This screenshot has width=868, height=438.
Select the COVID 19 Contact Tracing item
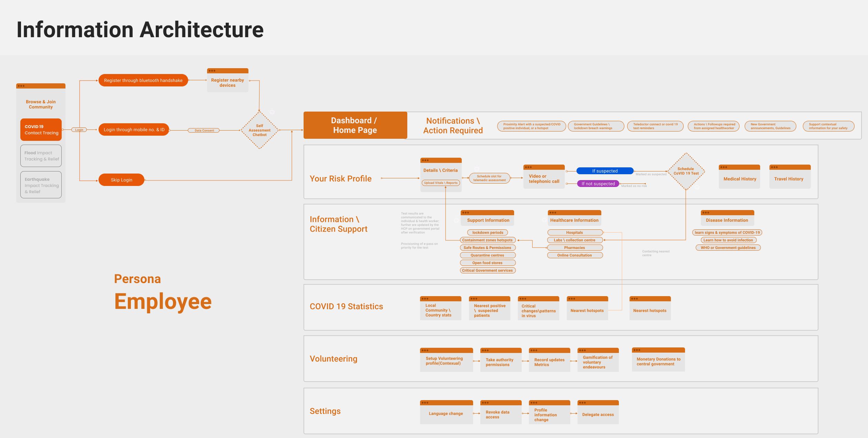pos(41,129)
